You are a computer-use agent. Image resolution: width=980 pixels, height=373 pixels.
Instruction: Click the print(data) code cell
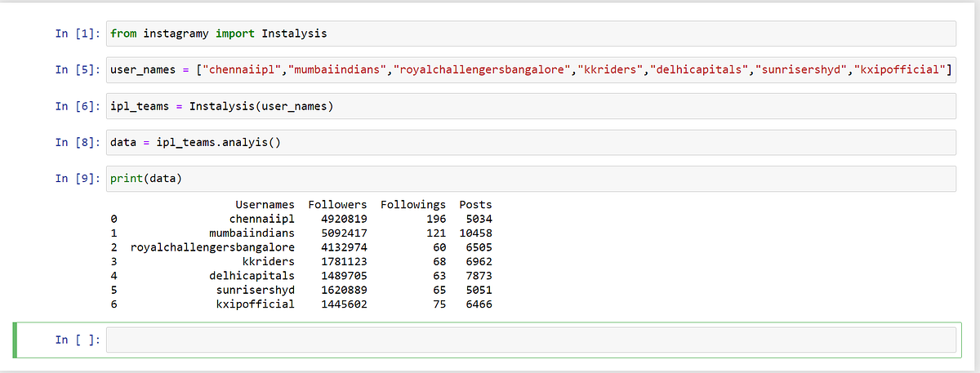click(x=531, y=179)
